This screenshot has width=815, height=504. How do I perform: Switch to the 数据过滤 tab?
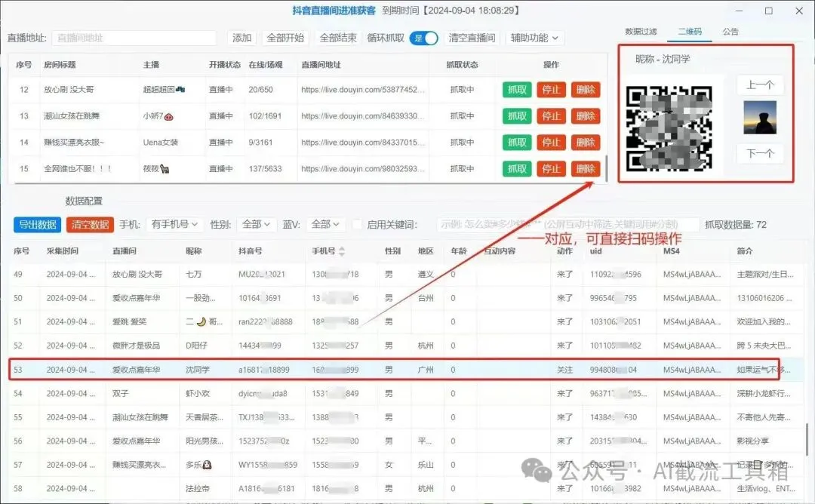642,32
